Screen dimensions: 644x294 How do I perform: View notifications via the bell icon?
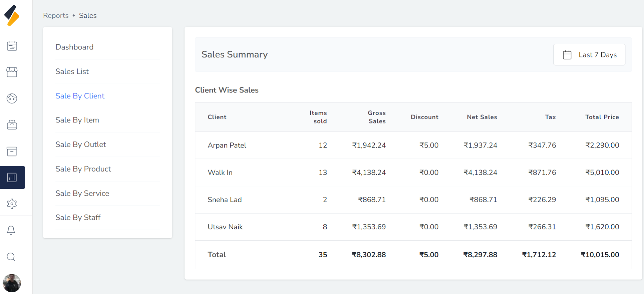point(11,230)
